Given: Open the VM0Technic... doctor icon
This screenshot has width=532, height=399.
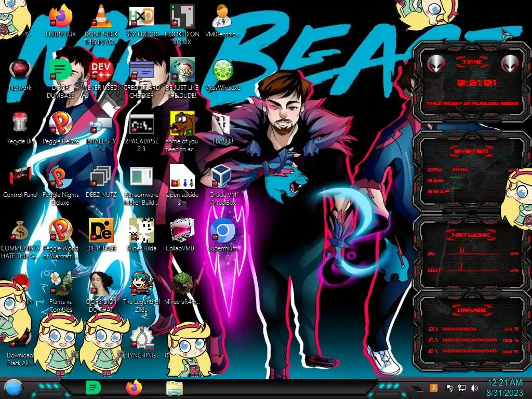Looking at the screenshot, I should (222, 17).
